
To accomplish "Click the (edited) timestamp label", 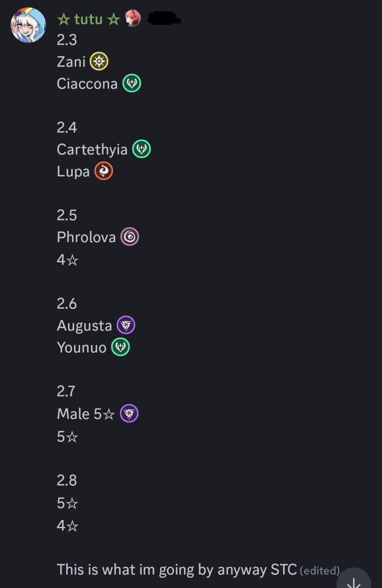I will (x=319, y=571).
